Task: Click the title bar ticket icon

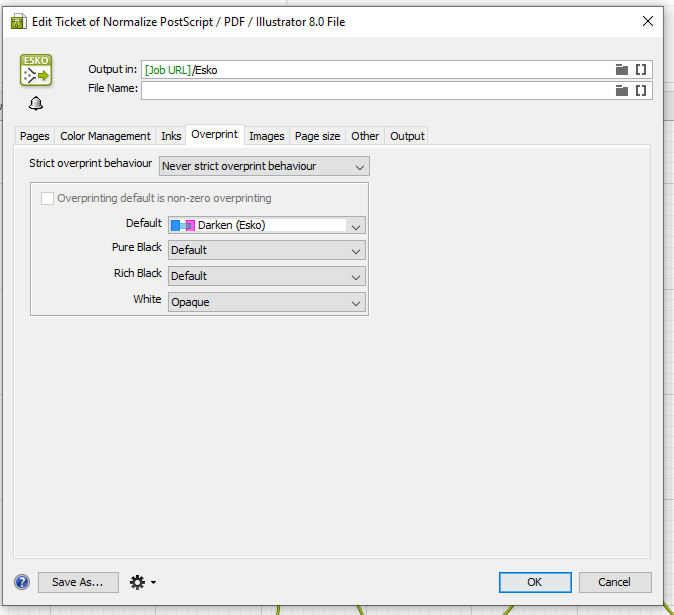Action: [x=18, y=21]
